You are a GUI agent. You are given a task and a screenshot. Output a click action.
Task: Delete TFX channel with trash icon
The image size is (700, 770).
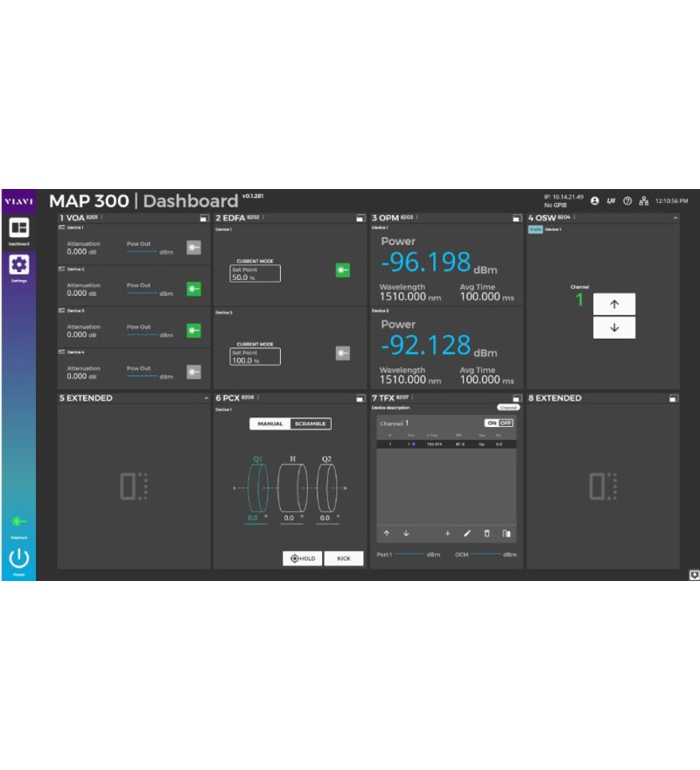click(x=486, y=533)
